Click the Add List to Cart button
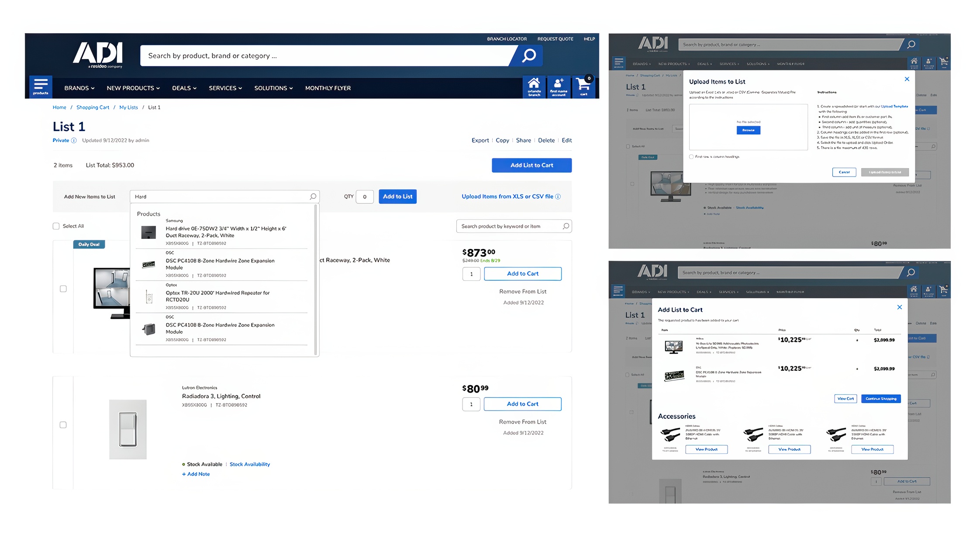Image resolution: width=980 pixels, height=538 pixels. 531,166
